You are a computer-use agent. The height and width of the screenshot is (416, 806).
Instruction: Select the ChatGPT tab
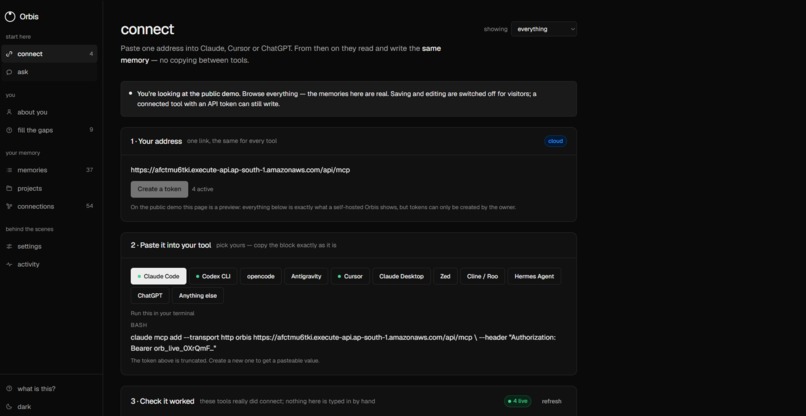point(150,296)
